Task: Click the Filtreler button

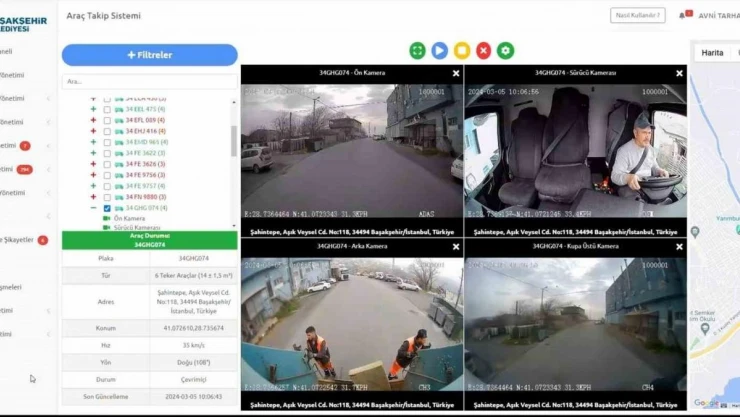Action: 150,55
